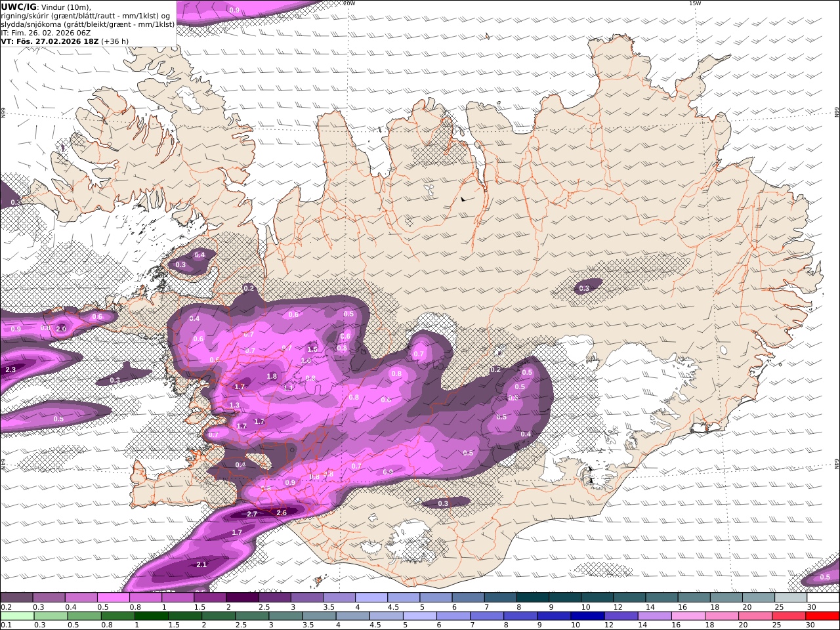Click the lower legend swatch between 0.8 and 1
Image resolution: width=840 pixels, height=630 pixels.
tap(117, 616)
